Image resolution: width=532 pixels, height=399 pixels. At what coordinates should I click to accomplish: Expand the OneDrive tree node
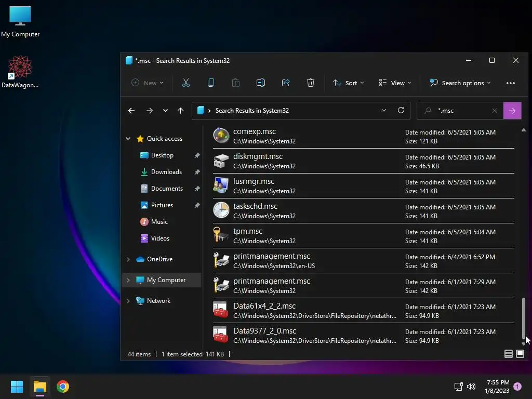coord(128,259)
